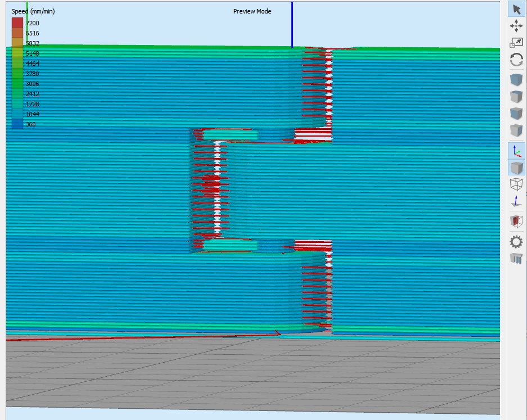Choose the scale model tool
This screenshot has height=420, width=527.
click(x=516, y=43)
